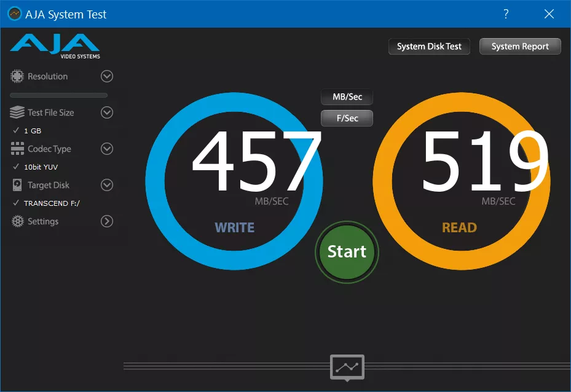The height and width of the screenshot is (392, 571).
Task: Click the Settings label
Action: point(43,222)
